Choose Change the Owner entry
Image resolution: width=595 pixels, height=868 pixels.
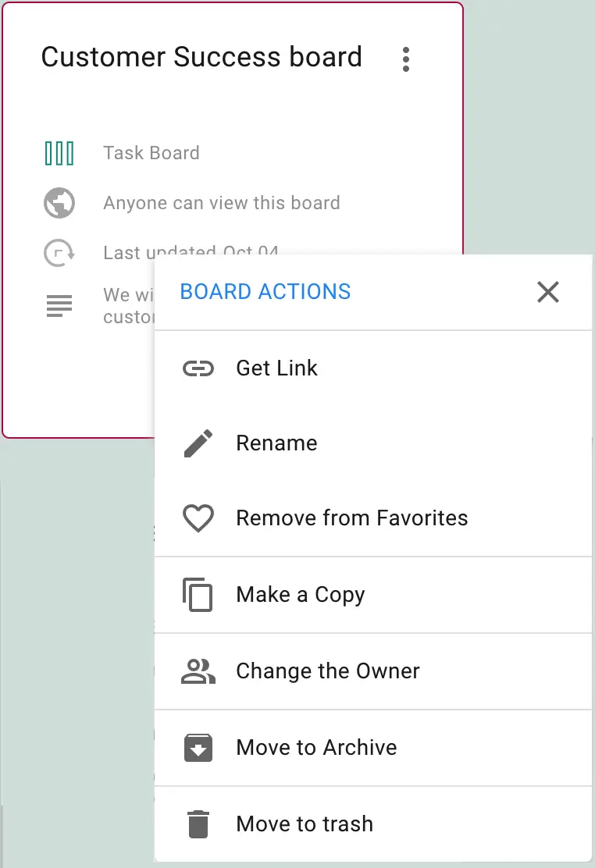point(373,671)
